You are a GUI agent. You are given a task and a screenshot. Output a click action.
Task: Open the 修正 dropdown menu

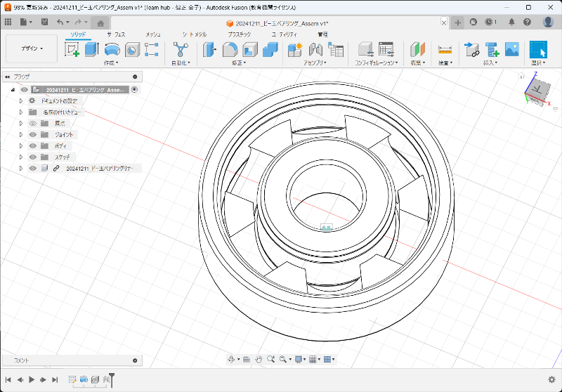[239, 63]
